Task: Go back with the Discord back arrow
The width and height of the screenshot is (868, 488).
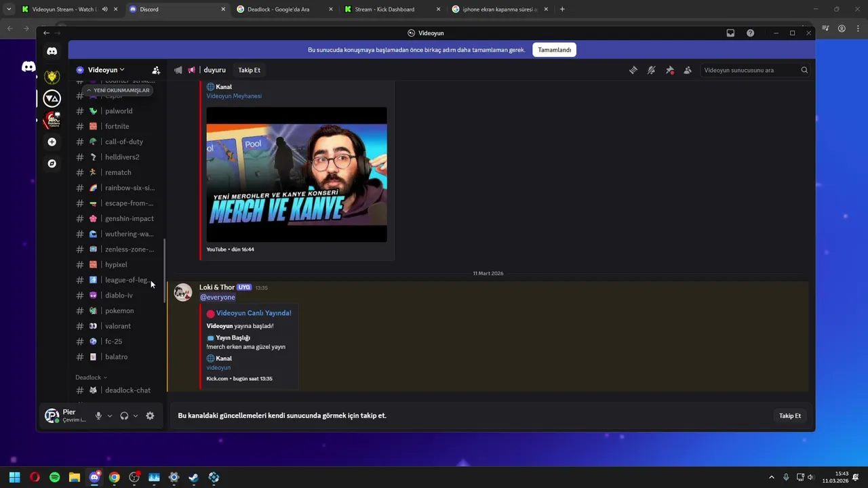Action: point(46,33)
